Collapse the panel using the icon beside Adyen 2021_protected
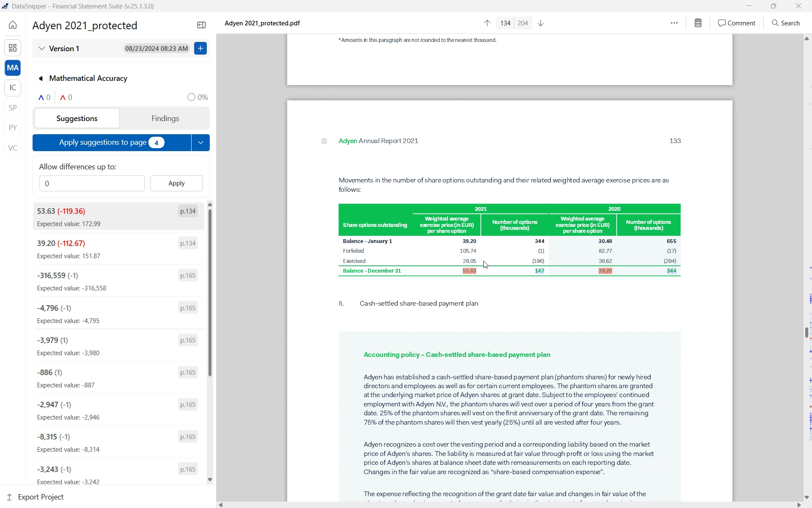The width and height of the screenshot is (812, 508). 201,25
